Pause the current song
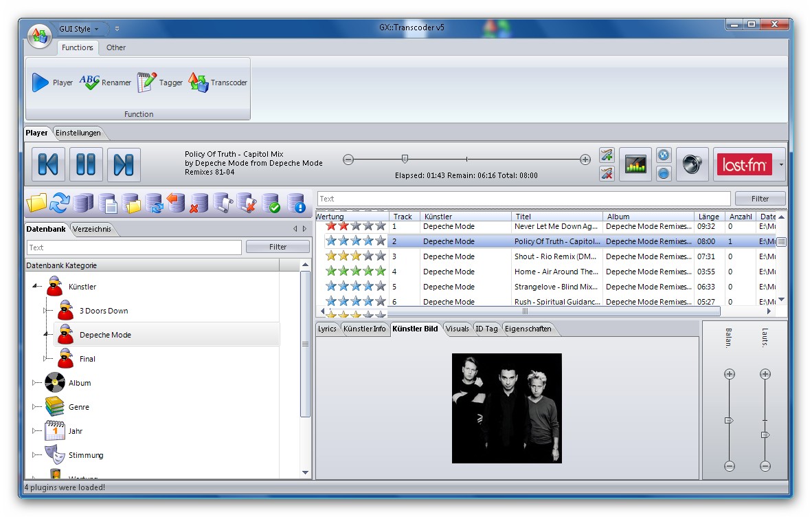 point(86,165)
